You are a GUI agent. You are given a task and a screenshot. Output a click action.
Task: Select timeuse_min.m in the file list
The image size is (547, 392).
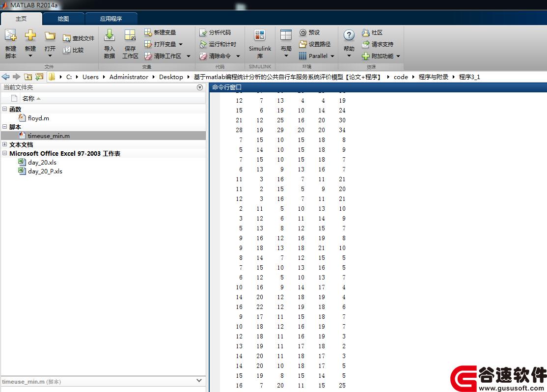103,136
